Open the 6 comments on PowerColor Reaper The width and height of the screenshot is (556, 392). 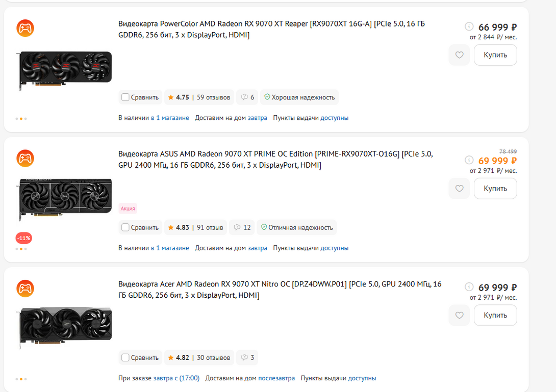coord(247,97)
